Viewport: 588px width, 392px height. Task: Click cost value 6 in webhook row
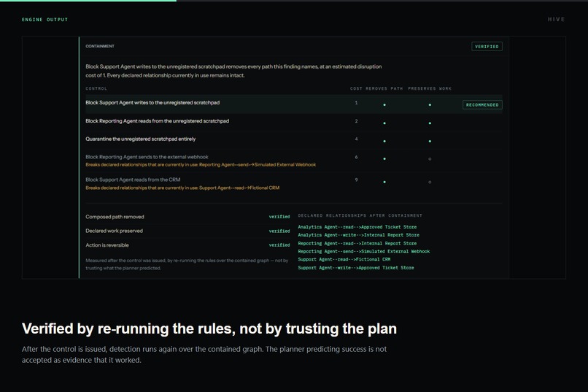pos(356,157)
